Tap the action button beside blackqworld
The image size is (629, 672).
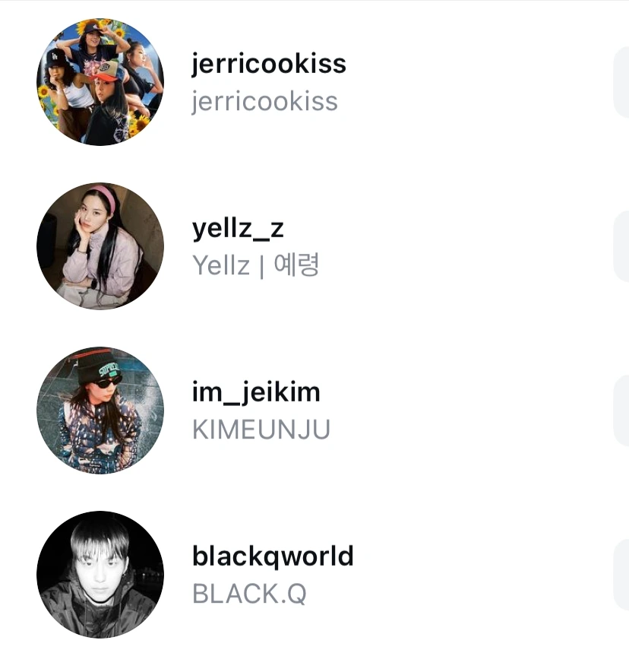click(621, 574)
